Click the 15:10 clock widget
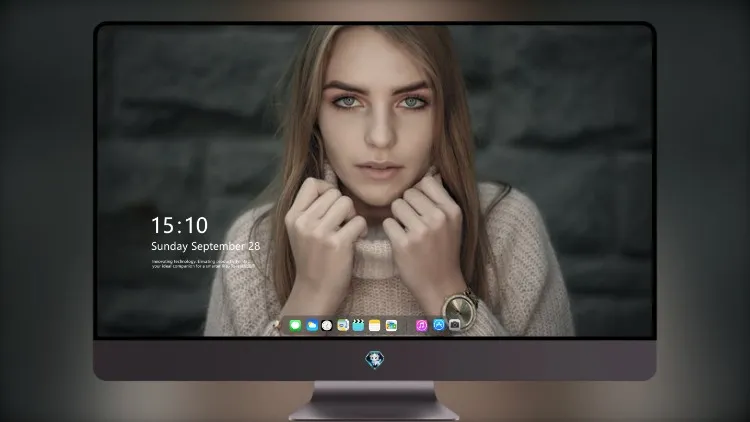 point(179,225)
